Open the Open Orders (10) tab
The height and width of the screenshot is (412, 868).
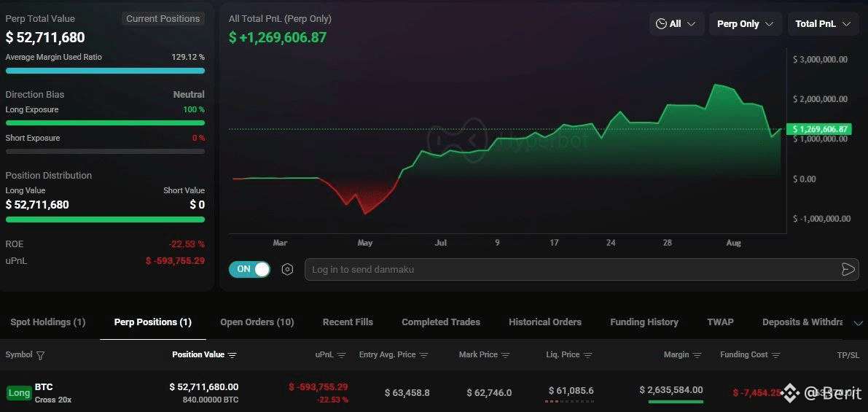pyautogui.click(x=257, y=322)
